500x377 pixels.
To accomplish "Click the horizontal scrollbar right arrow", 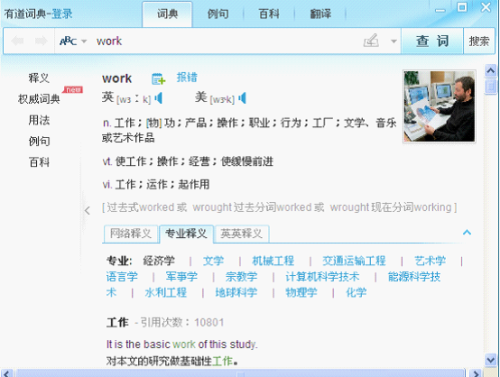I will (476, 373).
